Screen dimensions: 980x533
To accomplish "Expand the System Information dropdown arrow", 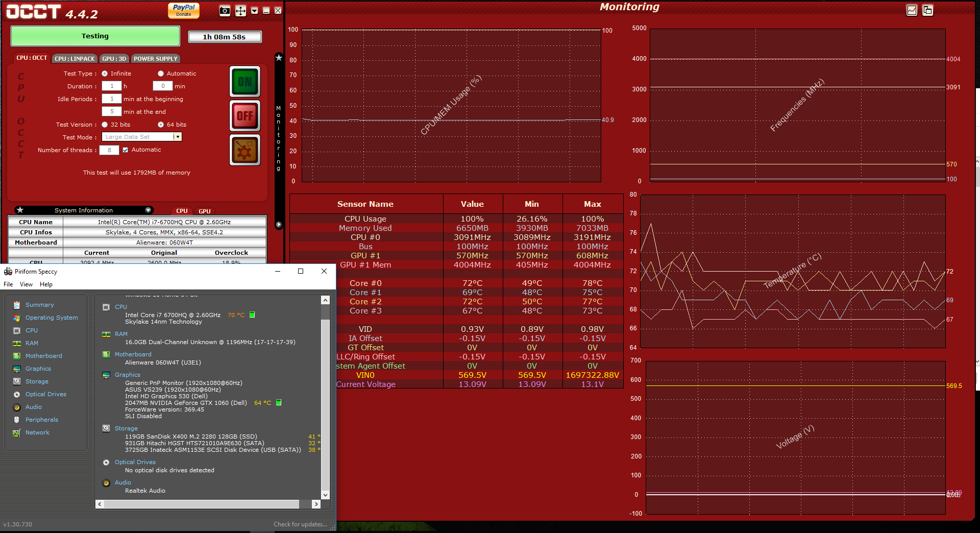I will [148, 210].
